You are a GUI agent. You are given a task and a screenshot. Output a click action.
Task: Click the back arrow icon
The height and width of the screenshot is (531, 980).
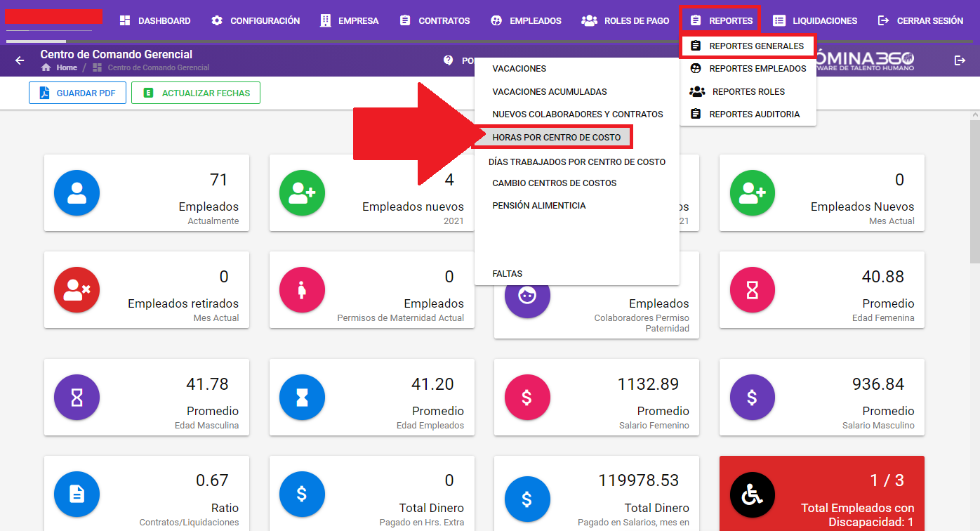point(20,60)
